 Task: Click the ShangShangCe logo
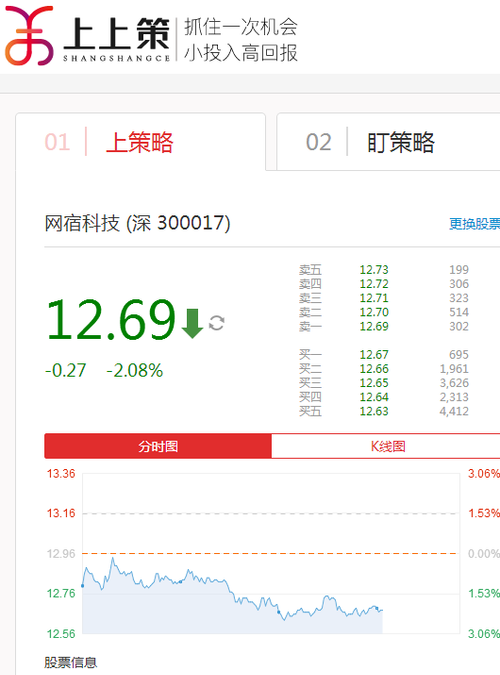88,36
